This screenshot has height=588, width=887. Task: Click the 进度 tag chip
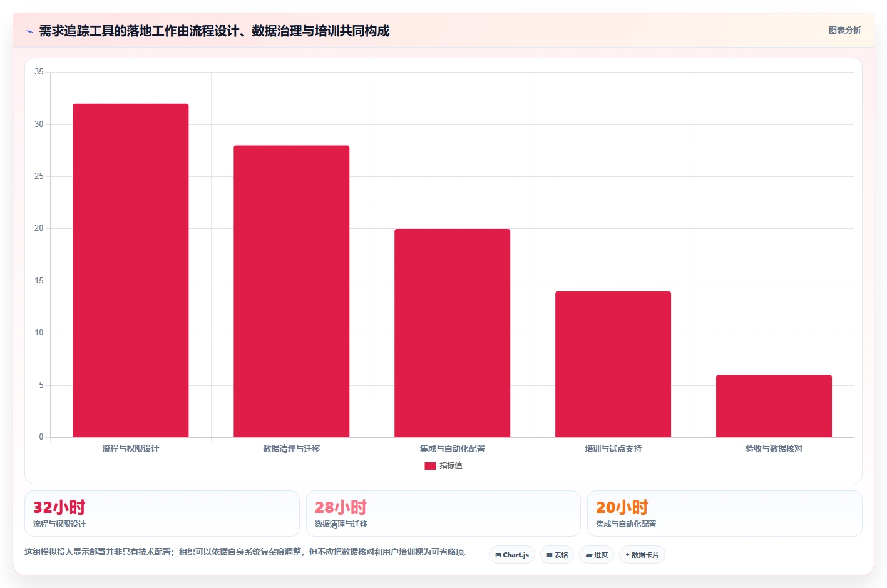pos(597,555)
